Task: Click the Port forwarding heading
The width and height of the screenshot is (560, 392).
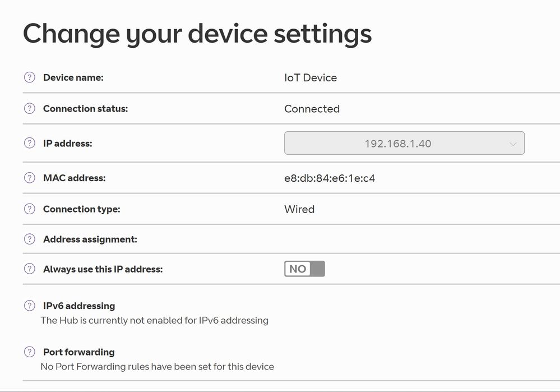Action: coord(79,352)
